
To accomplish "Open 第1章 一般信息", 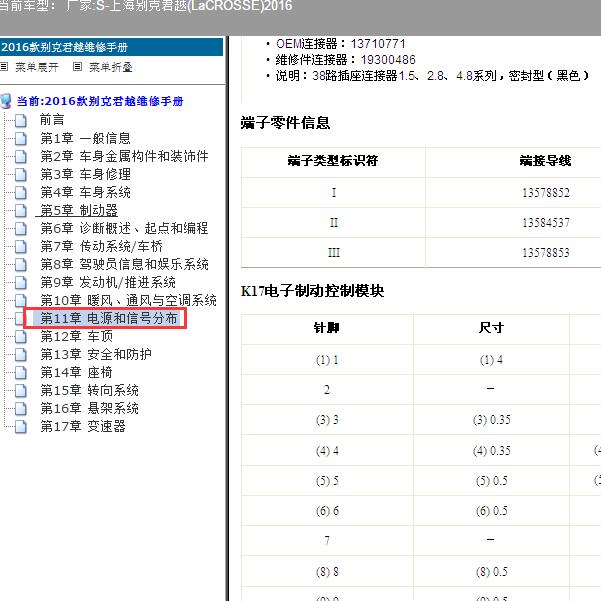I will (x=85, y=138).
